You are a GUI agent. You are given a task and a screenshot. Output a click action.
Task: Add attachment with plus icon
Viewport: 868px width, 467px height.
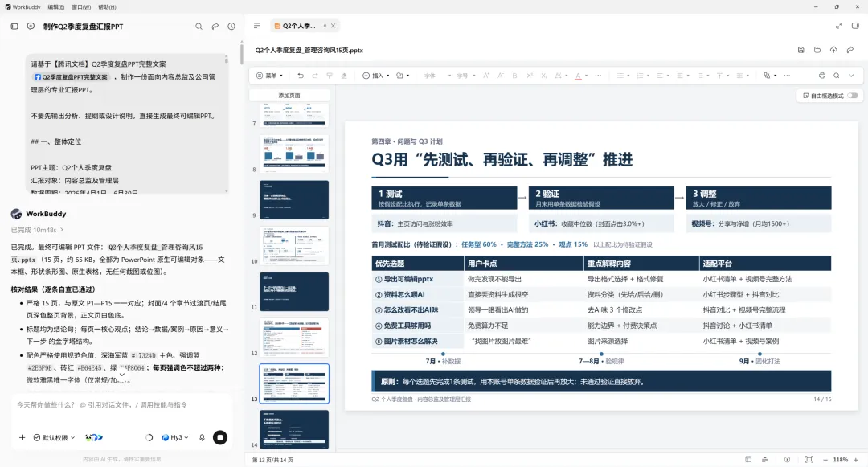23,438
